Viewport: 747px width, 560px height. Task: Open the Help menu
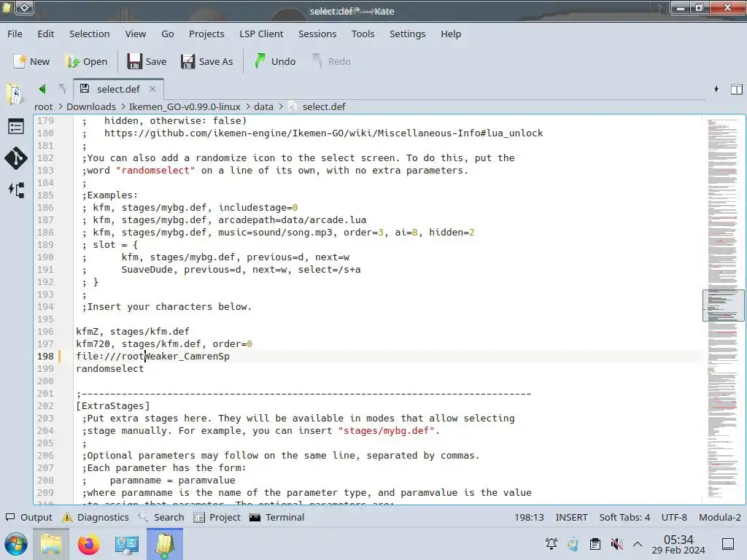(x=451, y=34)
